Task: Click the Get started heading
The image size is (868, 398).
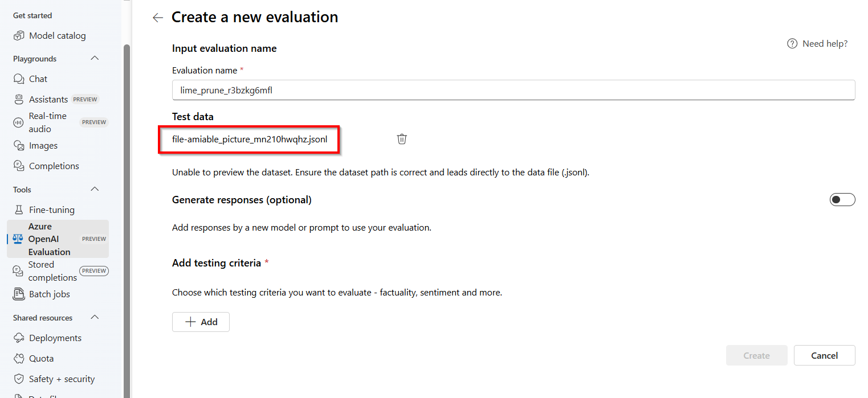Action: click(32, 15)
